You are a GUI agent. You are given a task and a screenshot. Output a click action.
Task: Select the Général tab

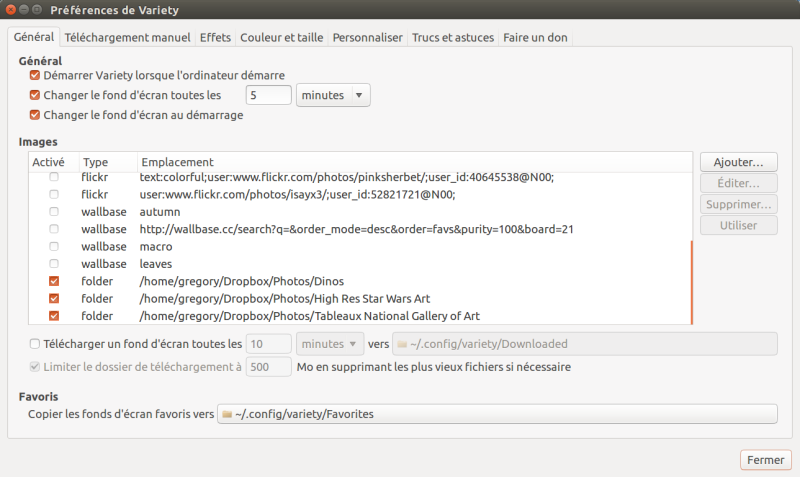(34, 37)
